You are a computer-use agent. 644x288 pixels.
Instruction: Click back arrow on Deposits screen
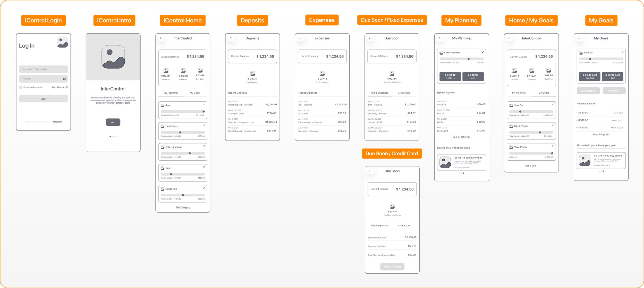[x=231, y=38]
